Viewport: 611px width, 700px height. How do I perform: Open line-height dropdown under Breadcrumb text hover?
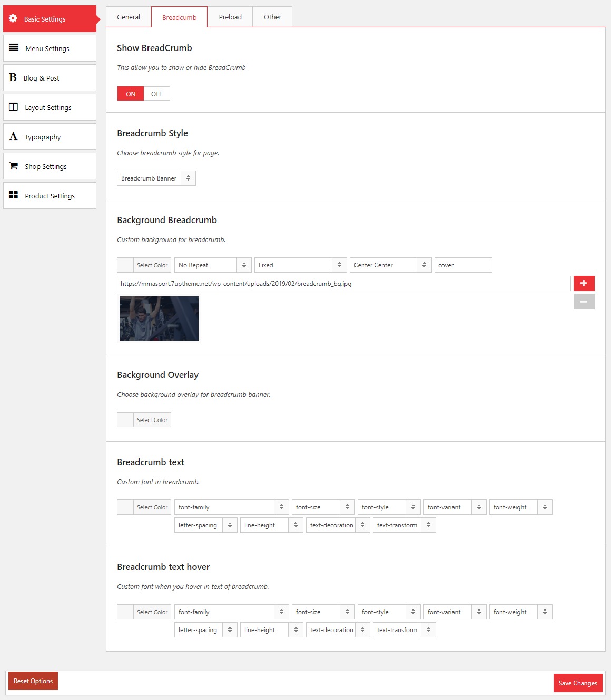point(272,629)
